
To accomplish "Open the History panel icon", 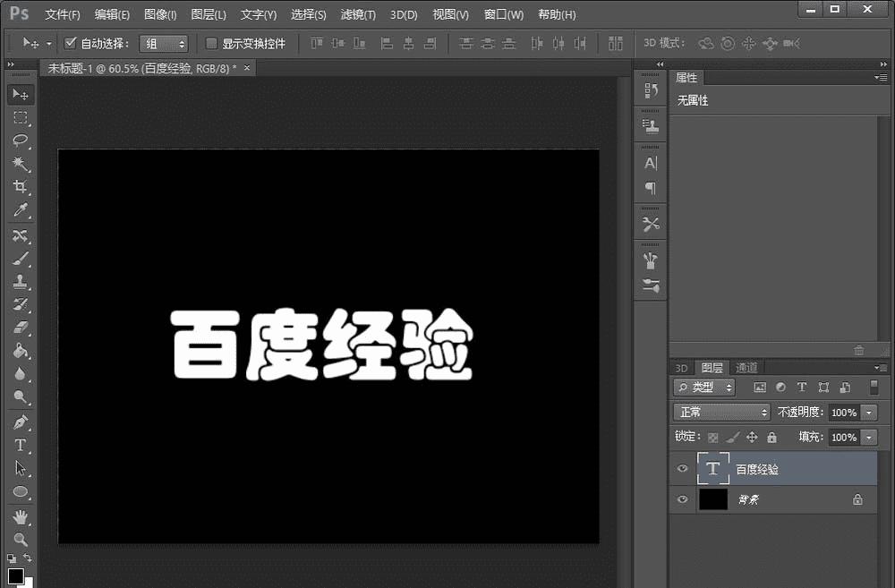I will pyautogui.click(x=651, y=90).
